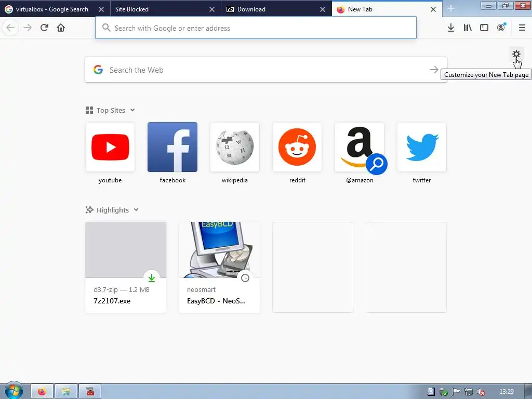Show sidebars using the sidebar icon

coord(484,28)
